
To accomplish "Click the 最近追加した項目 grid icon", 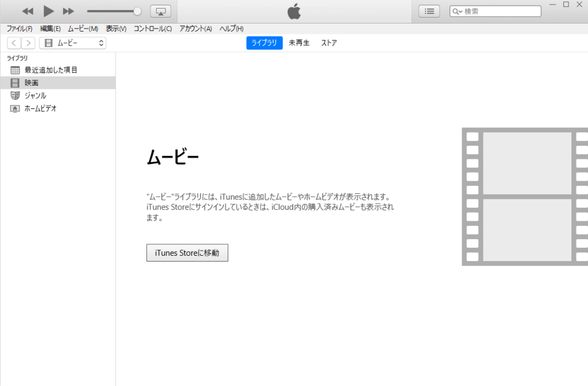I will click(15, 70).
